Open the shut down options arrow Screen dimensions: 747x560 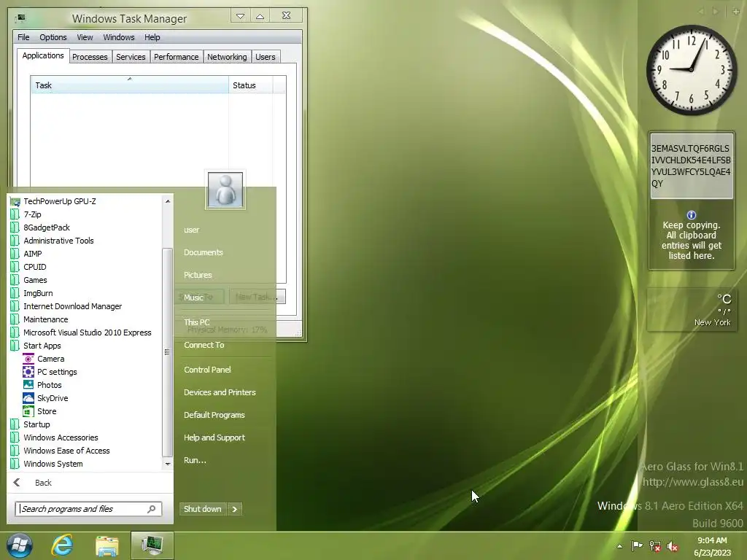point(234,509)
